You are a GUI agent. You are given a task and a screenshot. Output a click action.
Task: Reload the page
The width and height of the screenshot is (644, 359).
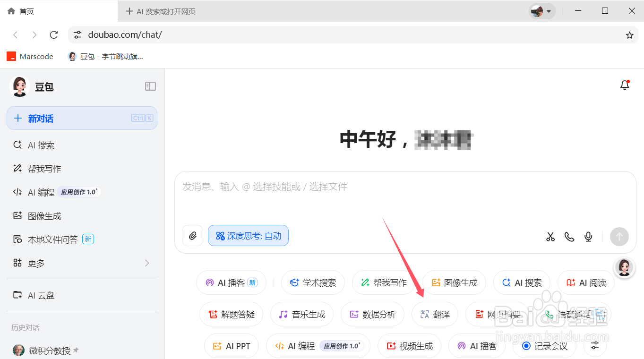[x=54, y=35]
